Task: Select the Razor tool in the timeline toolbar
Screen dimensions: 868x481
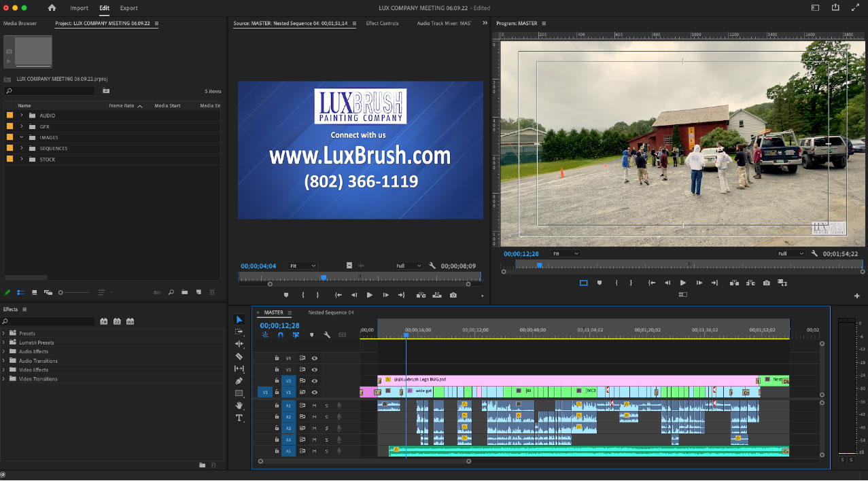Action: pos(239,356)
